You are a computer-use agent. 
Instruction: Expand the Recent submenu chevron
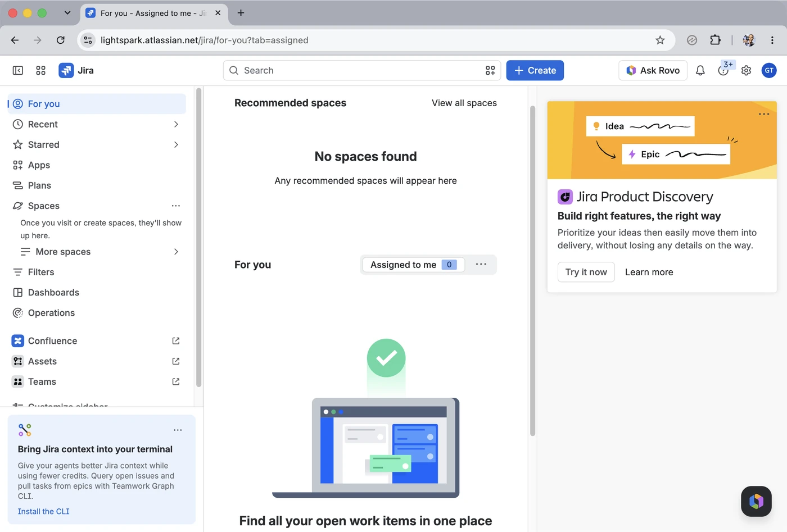pos(176,124)
